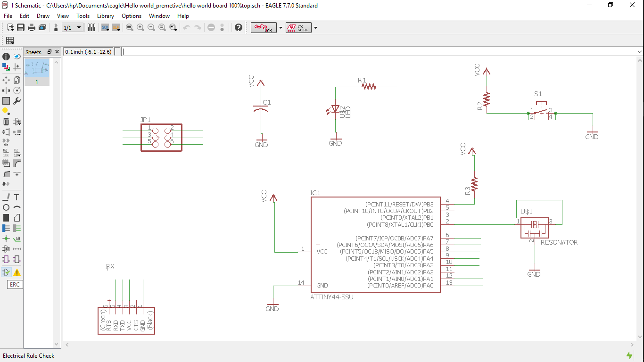Open the Use library books icon
Image resolution: width=644 pixels, height=362 pixels.
tap(91, 28)
